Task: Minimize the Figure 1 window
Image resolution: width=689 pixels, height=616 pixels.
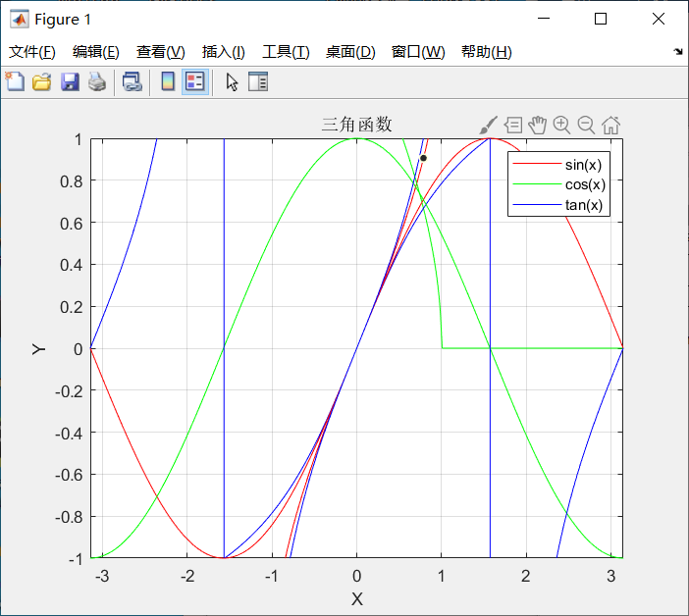Action: [544, 19]
